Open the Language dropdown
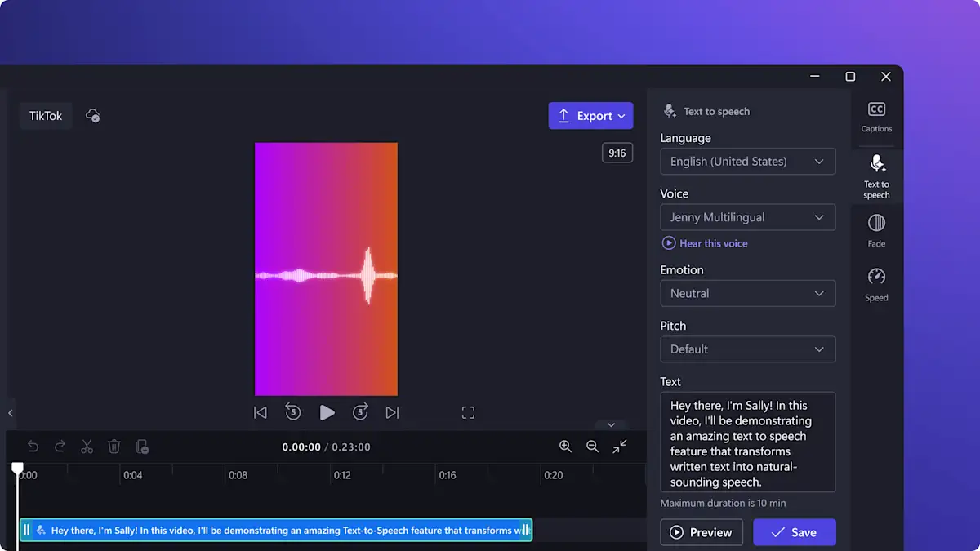Image resolution: width=980 pixels, height=551 pixels. tap(747, 161)
